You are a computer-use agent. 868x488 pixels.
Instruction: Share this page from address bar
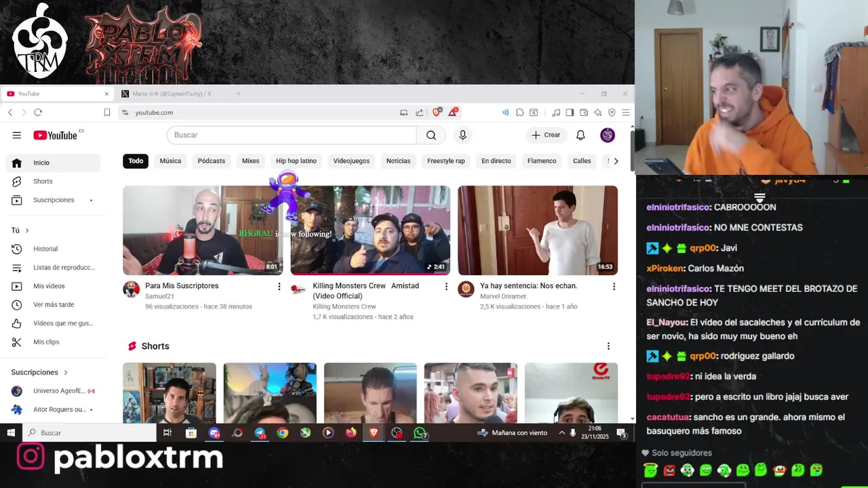pos(419,113)
